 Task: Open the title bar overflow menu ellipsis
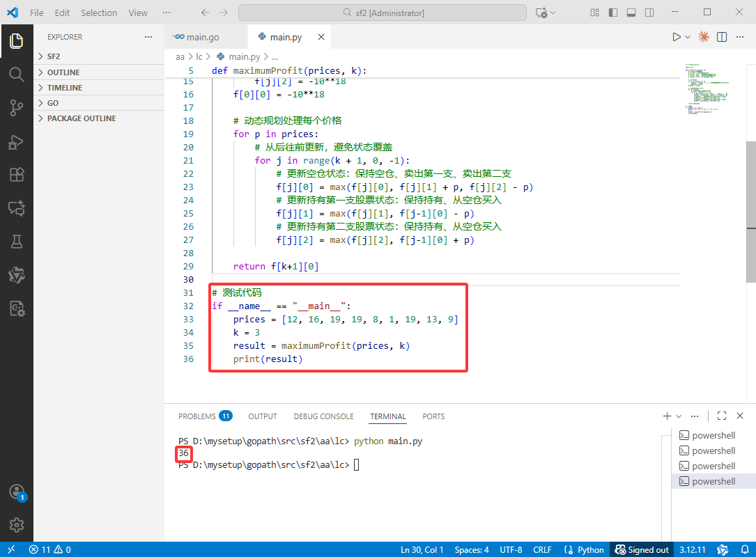167,13
